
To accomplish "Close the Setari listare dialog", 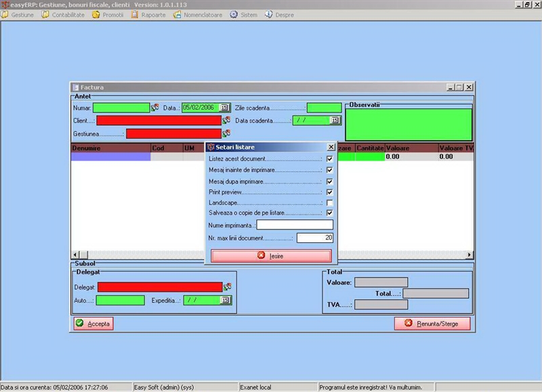I will click(331, 147).
